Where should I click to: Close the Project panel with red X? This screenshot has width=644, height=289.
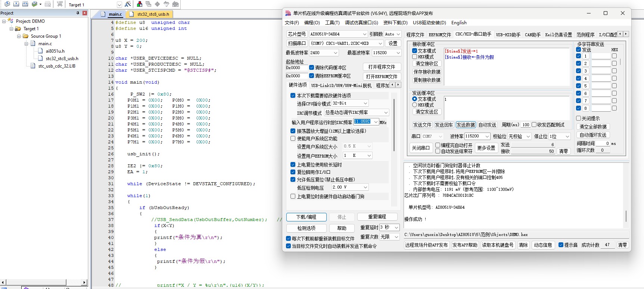pos(85,13)
